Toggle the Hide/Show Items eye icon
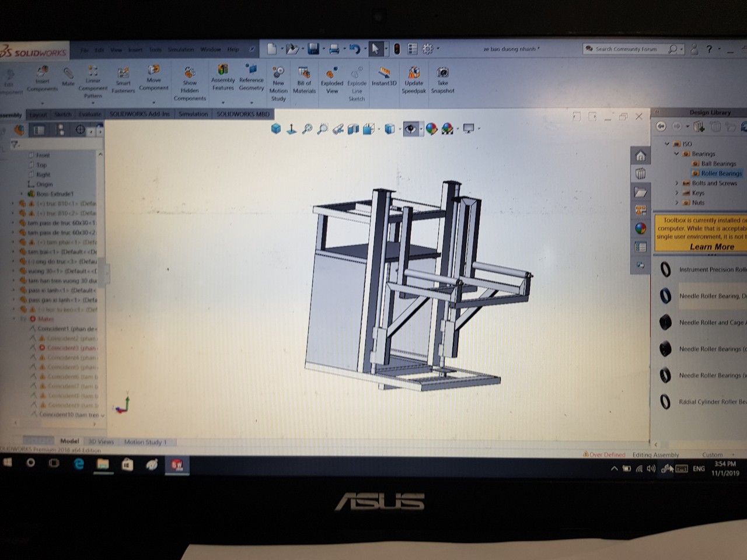The height and width of the screenshot is (560, 747). (x=411, y=129)
